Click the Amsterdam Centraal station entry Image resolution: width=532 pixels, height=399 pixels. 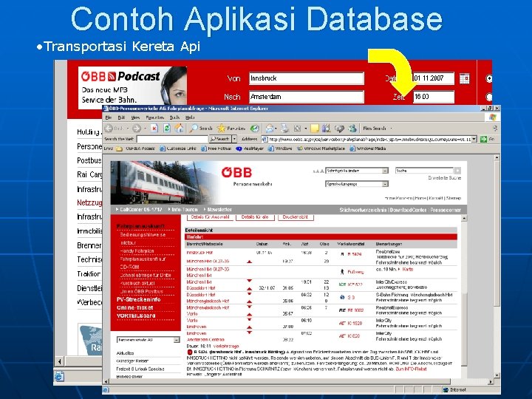click(205, 340)
